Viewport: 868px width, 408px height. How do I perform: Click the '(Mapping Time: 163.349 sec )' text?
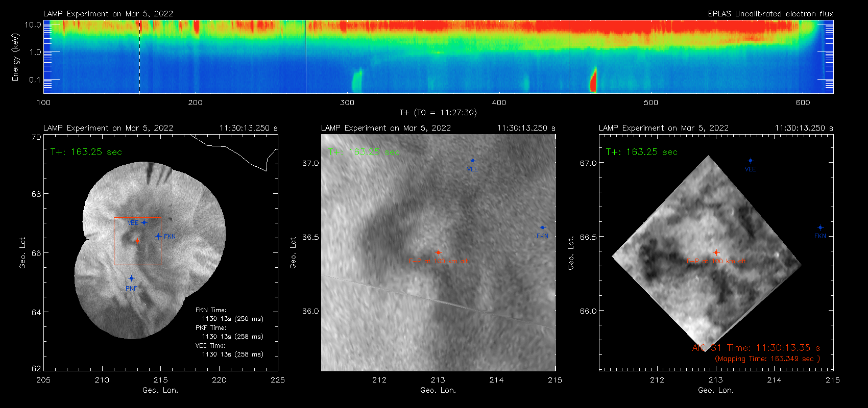767,359
